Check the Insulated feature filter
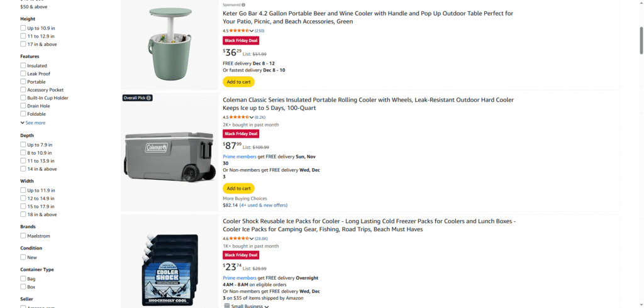This screenshot has width=644, height=308. pyautogui.click(x=23, y=65)
